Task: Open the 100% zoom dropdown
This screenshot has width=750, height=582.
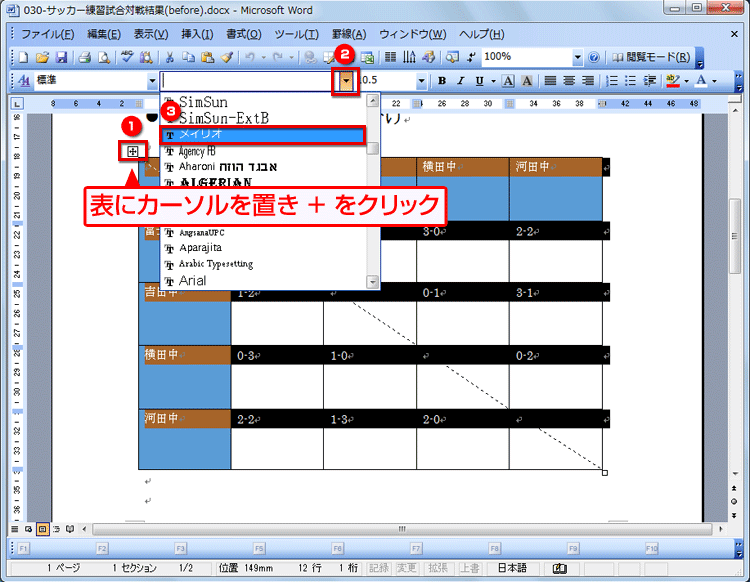Action: pyautogui.click(x=577, y=57)
